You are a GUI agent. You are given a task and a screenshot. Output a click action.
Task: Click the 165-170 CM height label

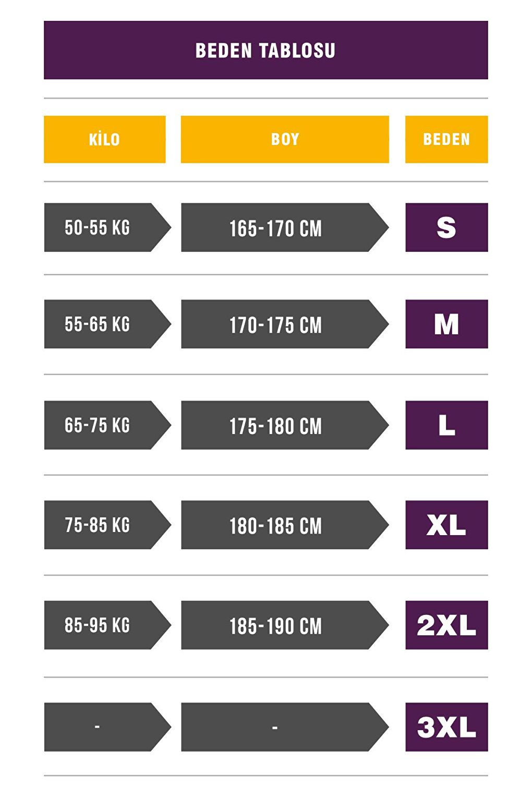tap(276, 228)
